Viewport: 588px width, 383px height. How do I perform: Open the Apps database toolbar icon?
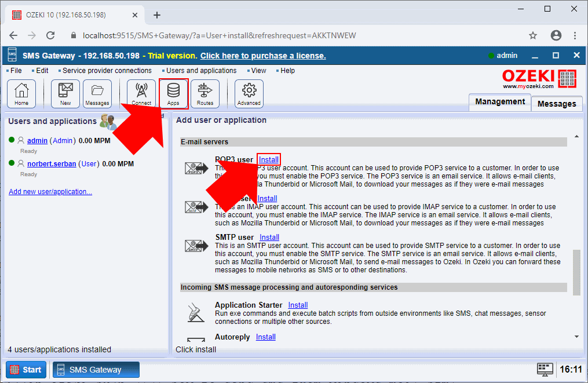tap(173, 94)
